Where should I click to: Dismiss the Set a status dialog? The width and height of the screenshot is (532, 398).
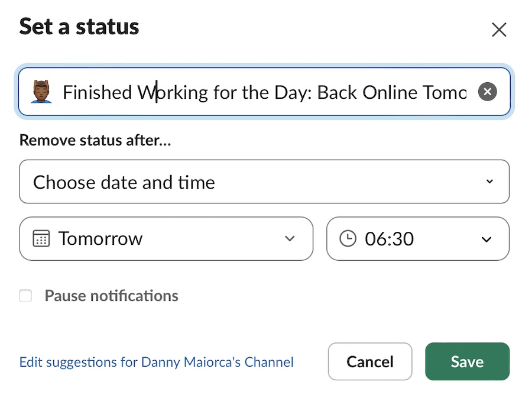499,29
